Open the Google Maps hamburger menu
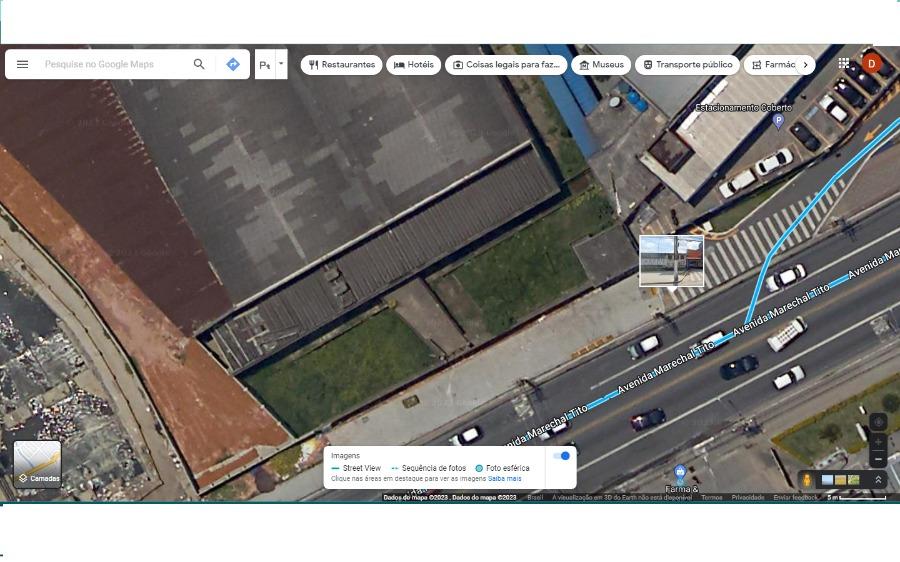This screenshot has height=562, width=900. pyautogui.click(x=22, y=64)
